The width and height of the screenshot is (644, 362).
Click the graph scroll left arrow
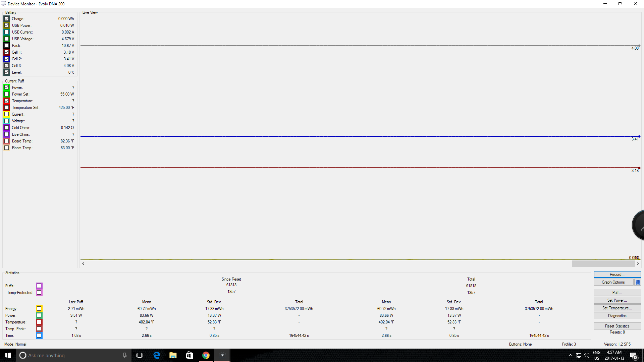(83, 264)
